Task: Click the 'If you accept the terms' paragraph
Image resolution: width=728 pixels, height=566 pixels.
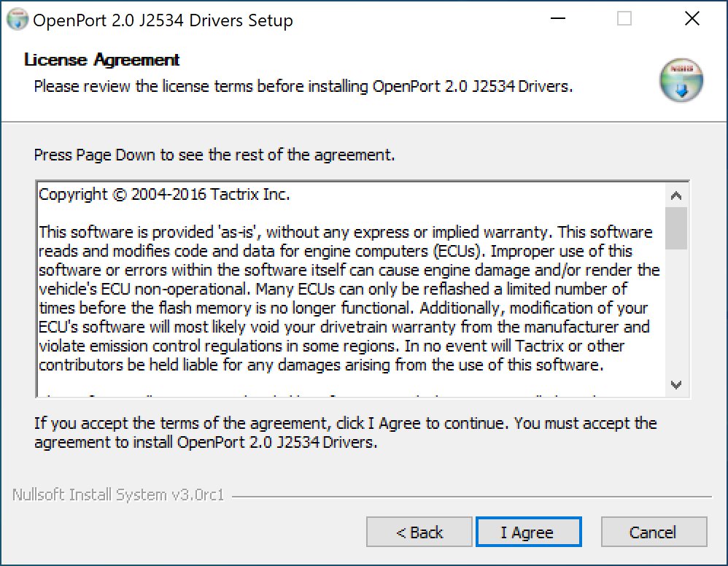Action: (x=346, y=433)
